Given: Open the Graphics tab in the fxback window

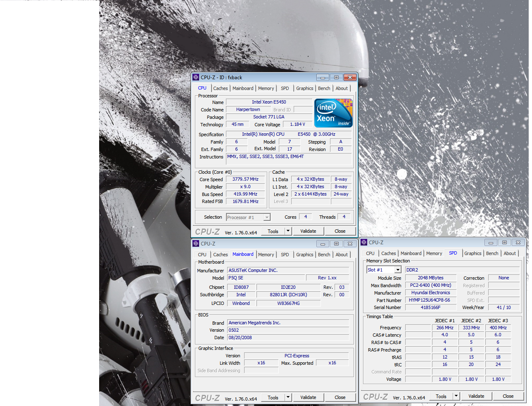Looking at the screenshot, I should tap(305, 88).
